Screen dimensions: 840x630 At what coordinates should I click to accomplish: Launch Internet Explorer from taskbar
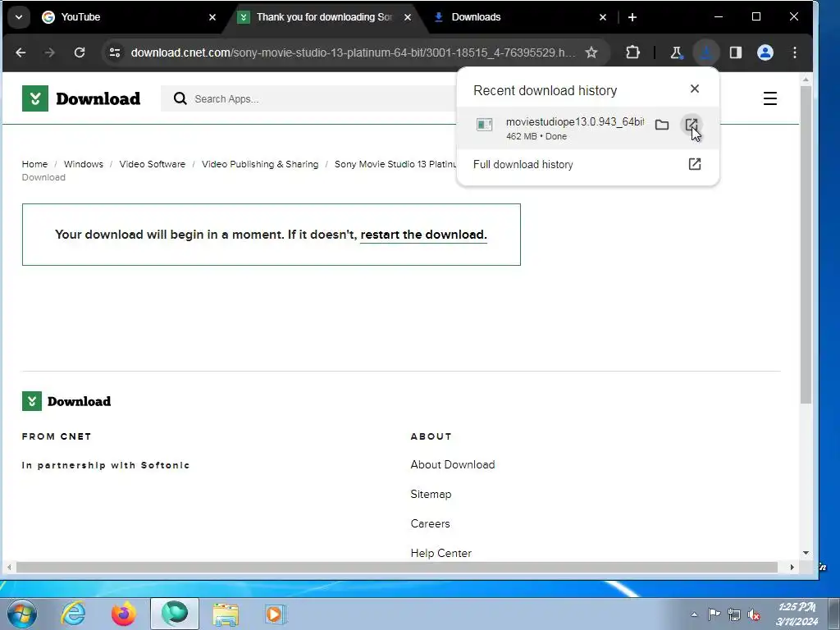point(73,614)
